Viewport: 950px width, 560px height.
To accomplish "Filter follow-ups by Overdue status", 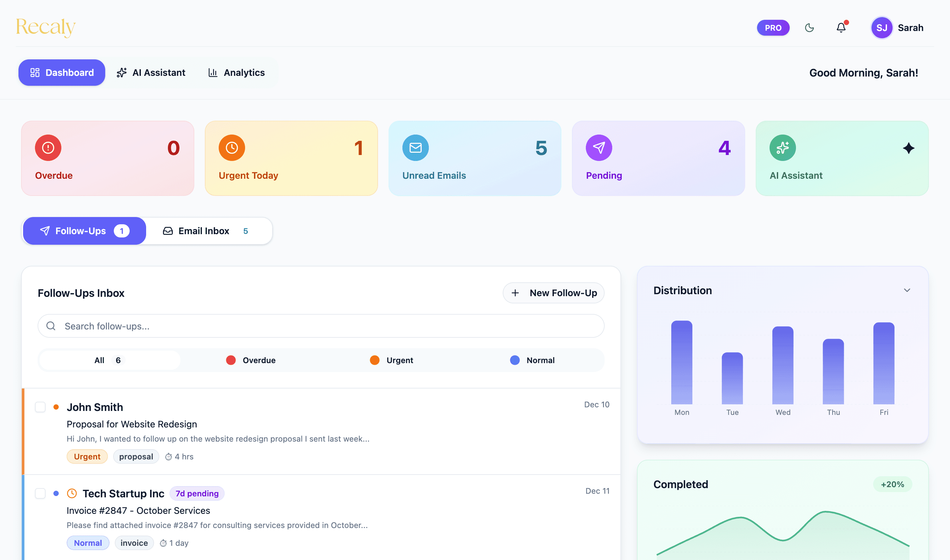I will 251,360.
